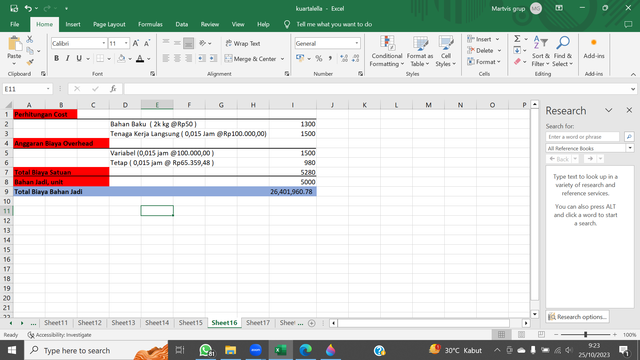
Task: Click the Format Painter brush icon
Action: pos(30,62)
